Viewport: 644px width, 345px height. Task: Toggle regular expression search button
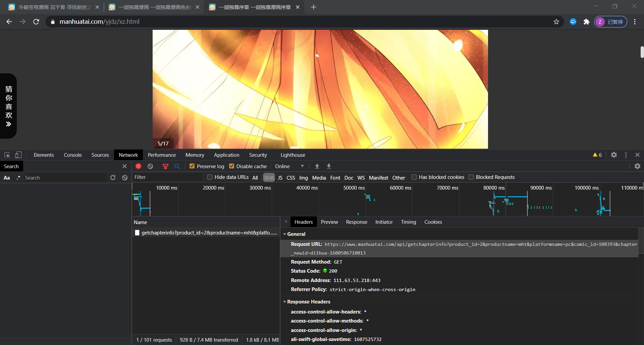(x=18, y=178)
